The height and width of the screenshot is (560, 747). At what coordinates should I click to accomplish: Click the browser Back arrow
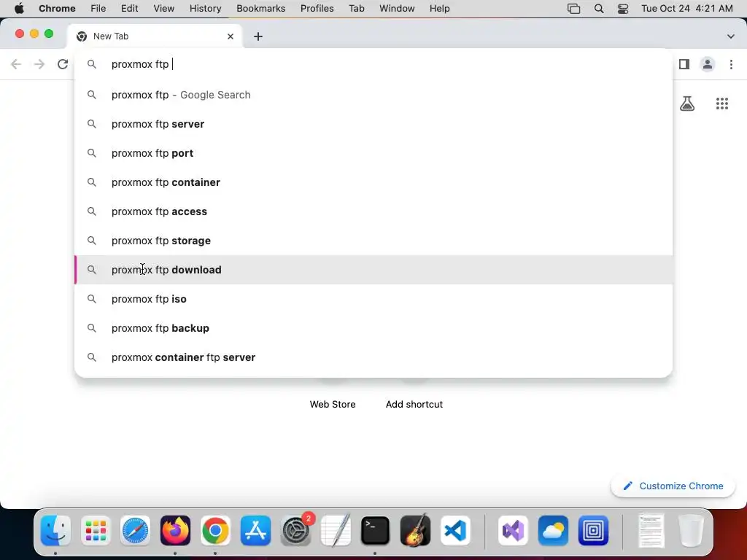point(16,64)
